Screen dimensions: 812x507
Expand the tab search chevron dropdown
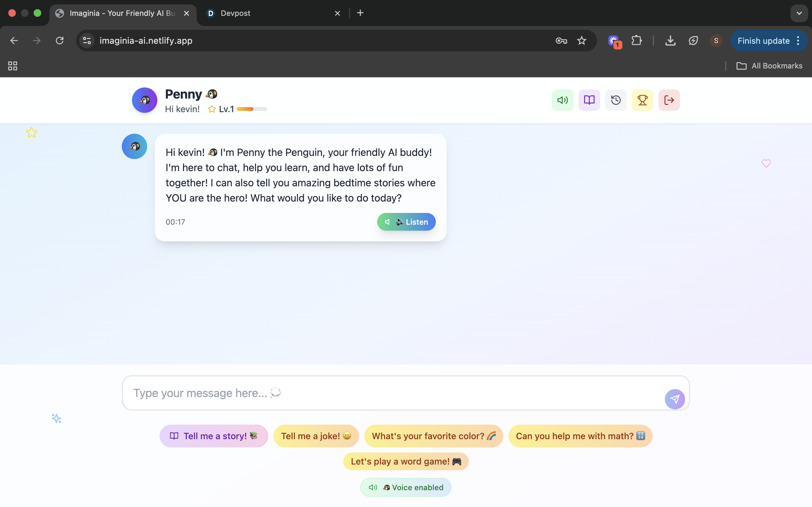click(x=799, y=13)
